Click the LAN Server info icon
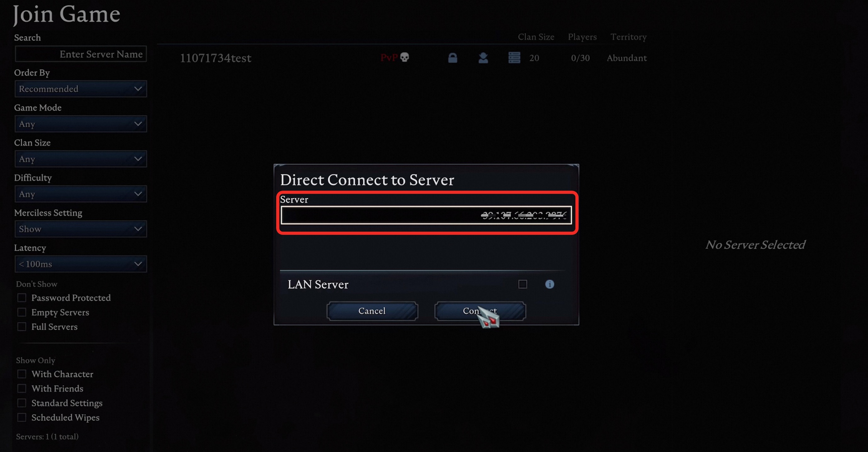The height and width of the screenshot is (452, 868). coord(550,284)
